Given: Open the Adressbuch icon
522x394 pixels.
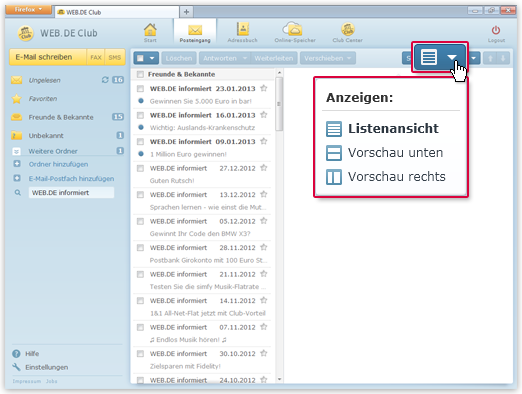Looking at the screenshot, I should click(243, 29).
